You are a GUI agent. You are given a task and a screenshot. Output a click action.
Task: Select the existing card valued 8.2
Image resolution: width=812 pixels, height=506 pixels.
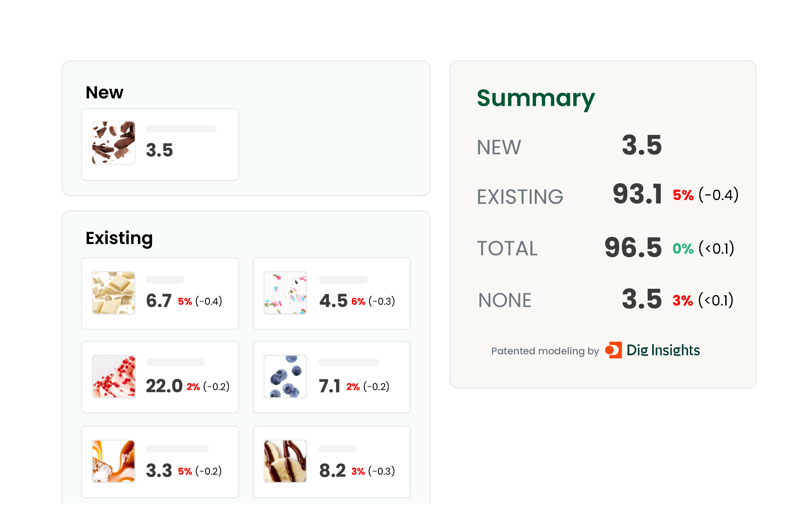332,462
